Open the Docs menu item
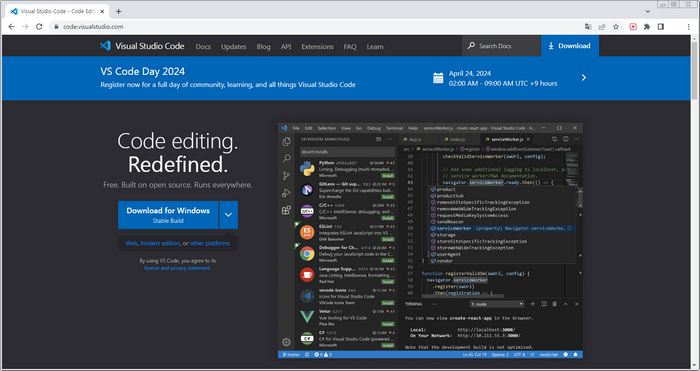 [x=203, y=46]
